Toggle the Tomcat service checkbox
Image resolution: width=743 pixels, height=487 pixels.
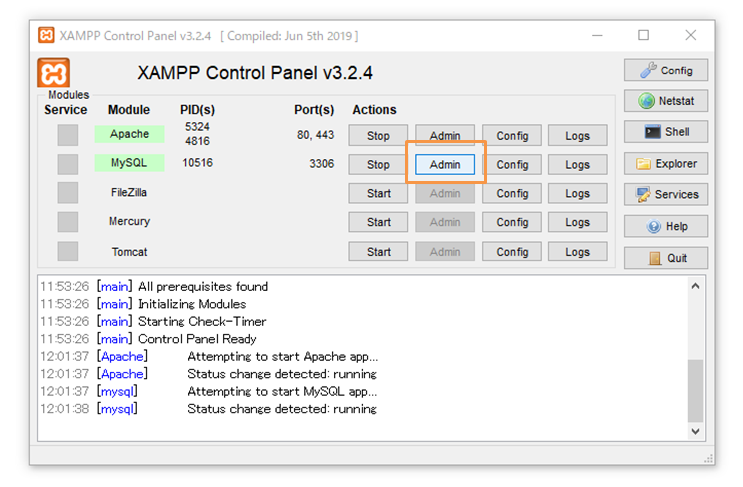coord(68,251)
